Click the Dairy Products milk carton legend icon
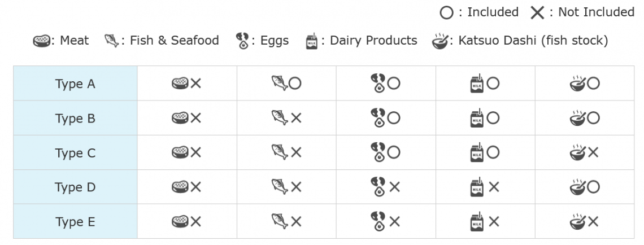 pos(312,41)
